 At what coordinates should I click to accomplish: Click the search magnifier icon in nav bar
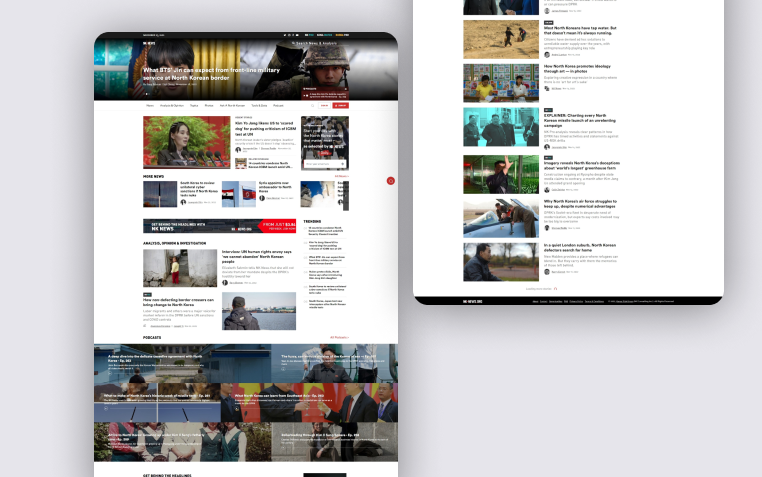(312, 105)
